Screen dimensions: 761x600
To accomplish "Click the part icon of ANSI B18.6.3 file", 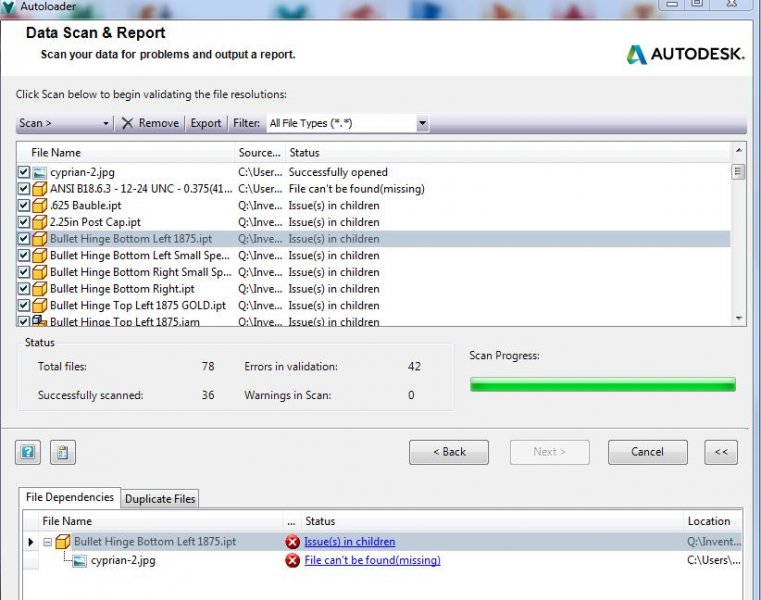I will [39, 189].
